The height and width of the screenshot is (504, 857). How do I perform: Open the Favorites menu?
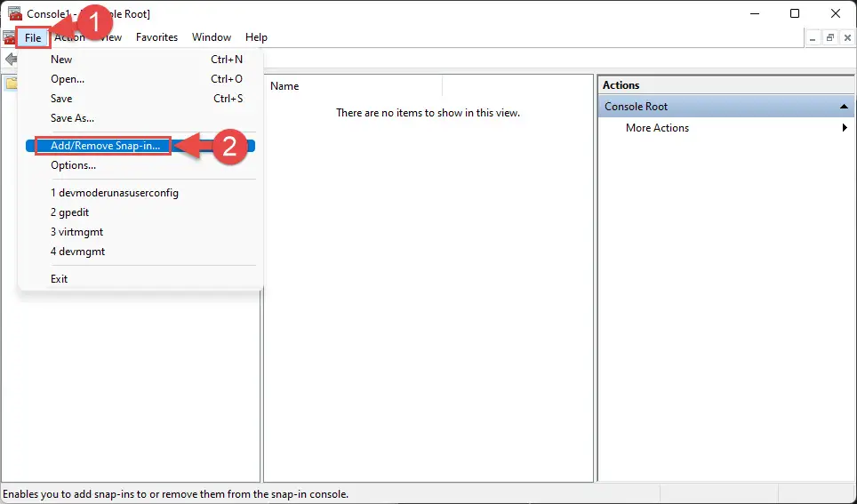pos(156,37)
